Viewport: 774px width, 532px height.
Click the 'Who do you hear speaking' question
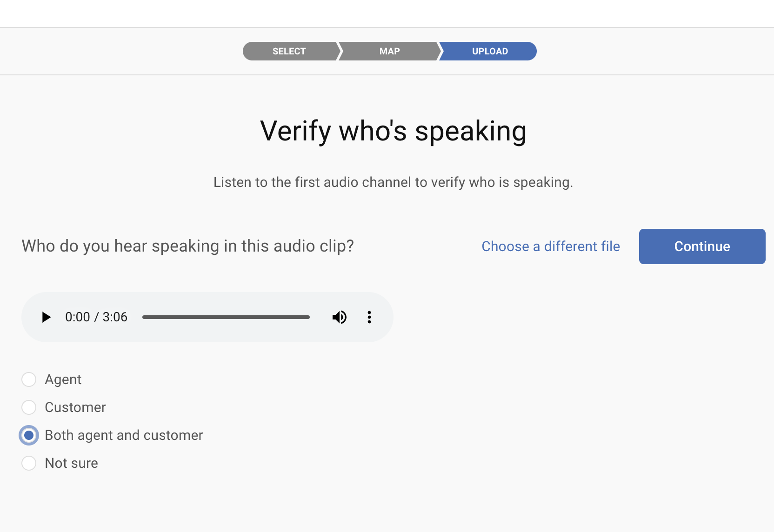(x=188, y=246)
